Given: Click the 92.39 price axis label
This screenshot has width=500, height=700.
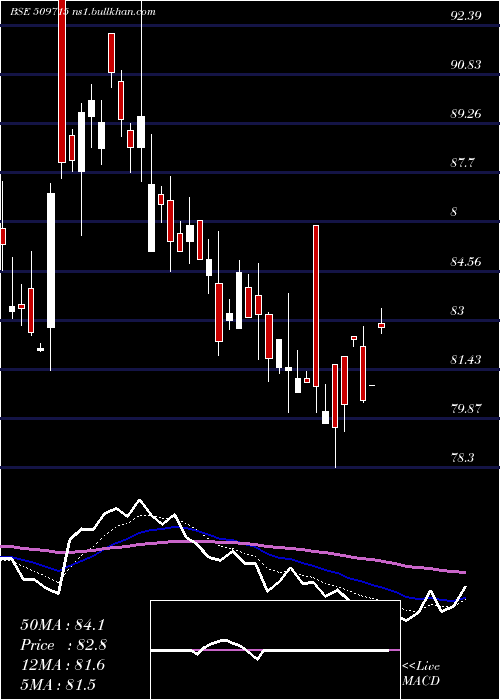Looking at the screenshot, I should pyautogui.click(x=466, y=16).
